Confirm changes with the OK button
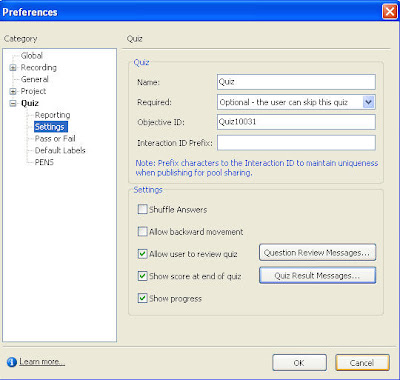 pos(299,363)
